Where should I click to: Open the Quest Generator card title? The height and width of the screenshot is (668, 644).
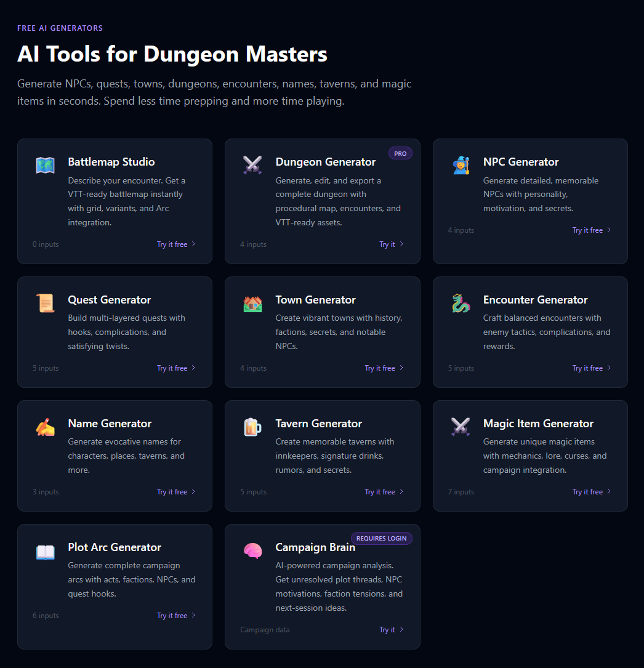coord(110,300)
